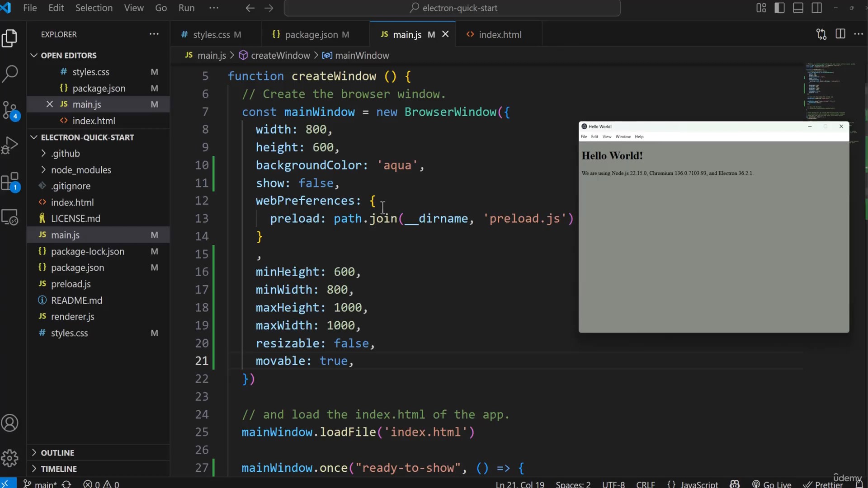The height and width of the screenshot is (488, 868).
Task: Expand the Timeline section
Action: pyautogui.click(x=59, y=469)
